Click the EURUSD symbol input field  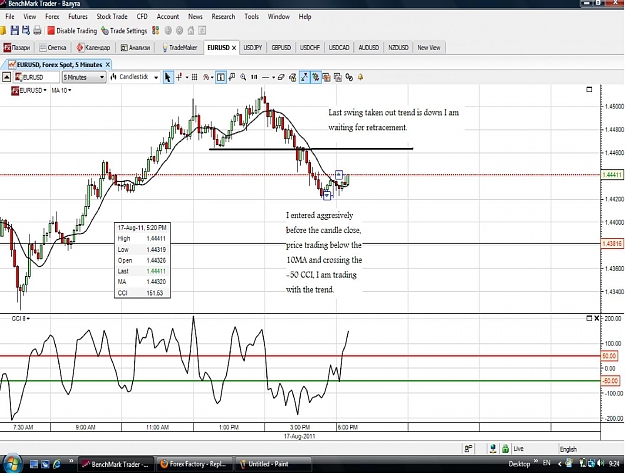(x=37, y=77)
